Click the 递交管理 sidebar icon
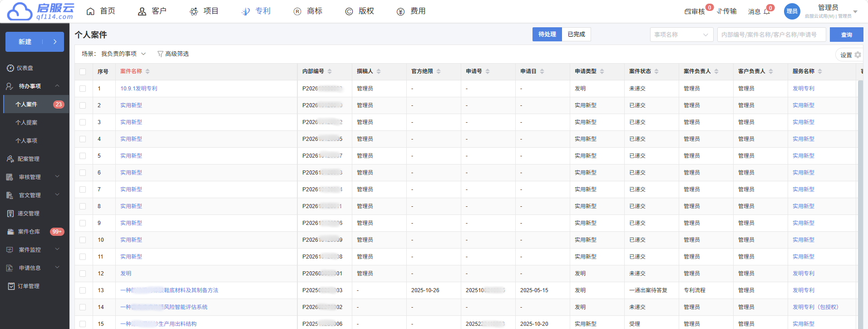This screenshot has width=868, height=329. [10, 214]
